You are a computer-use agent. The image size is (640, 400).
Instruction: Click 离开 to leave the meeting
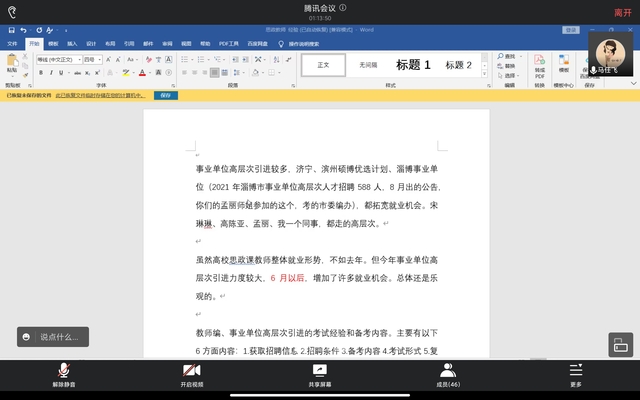click(622, 12)
